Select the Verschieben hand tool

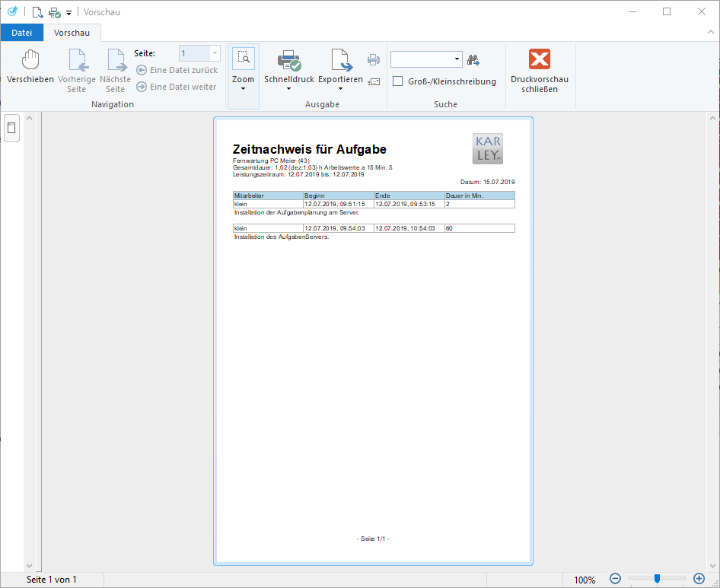(x=30, y=61)
